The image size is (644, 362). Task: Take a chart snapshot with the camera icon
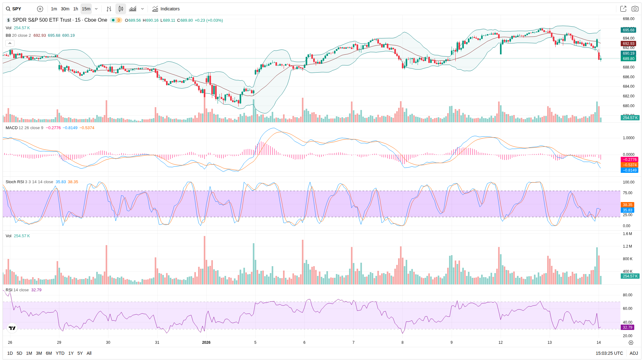(635, 9)
